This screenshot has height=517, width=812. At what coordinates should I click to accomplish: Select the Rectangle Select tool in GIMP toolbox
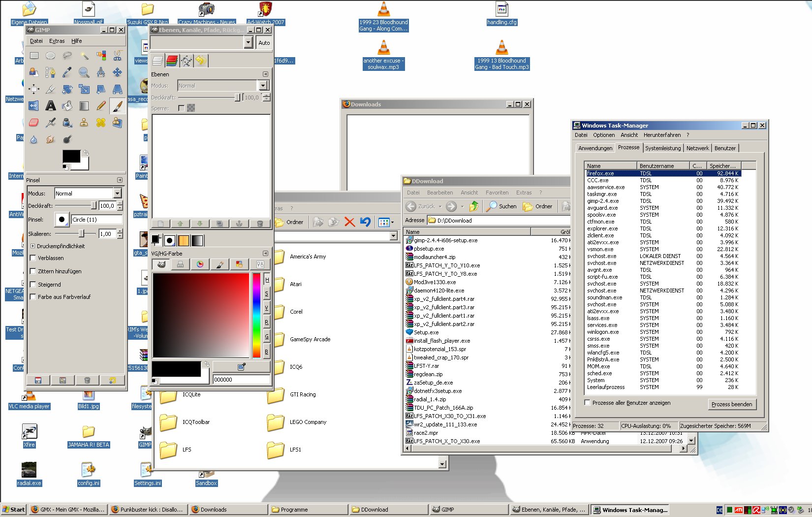click(x=34, y=56)
